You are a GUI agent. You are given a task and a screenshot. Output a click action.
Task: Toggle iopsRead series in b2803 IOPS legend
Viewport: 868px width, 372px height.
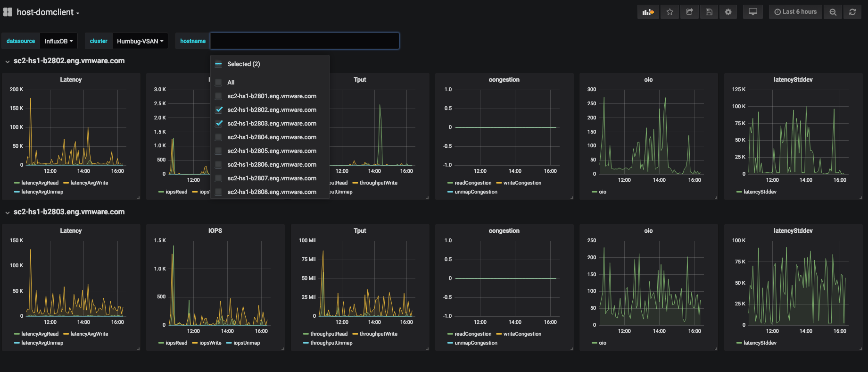[x=176, y=343]
